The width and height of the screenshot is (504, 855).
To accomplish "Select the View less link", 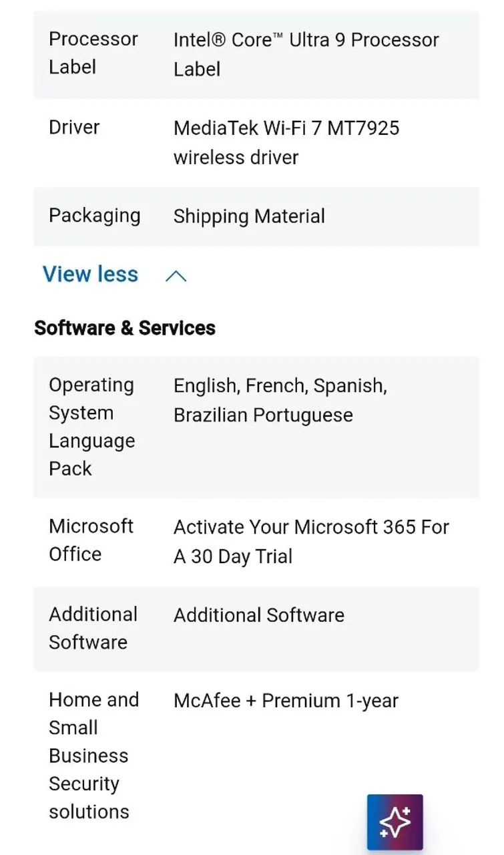I will coord(89,274).
